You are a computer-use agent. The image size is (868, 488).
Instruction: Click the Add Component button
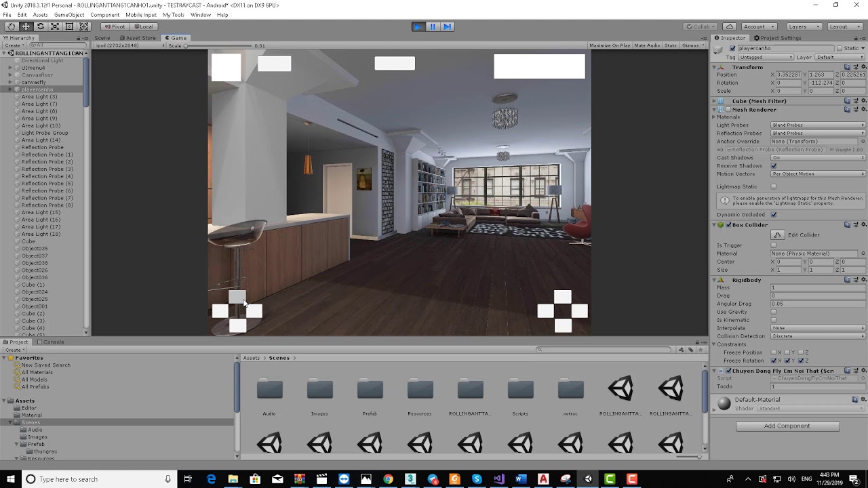click(x=789, y=426)
